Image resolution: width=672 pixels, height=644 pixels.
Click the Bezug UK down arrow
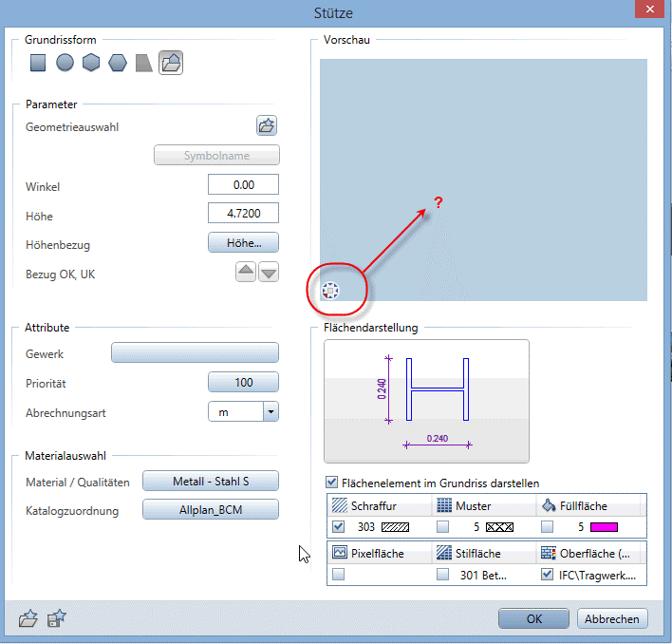[x=269, y=273]
